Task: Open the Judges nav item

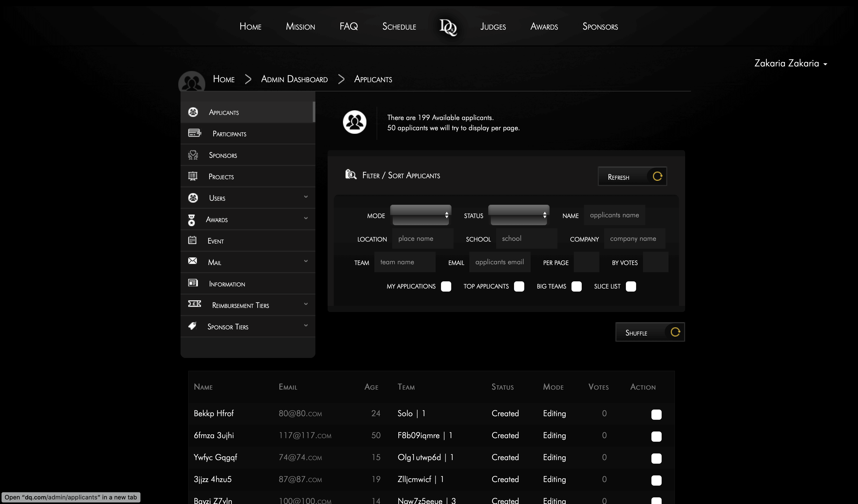Action: point(493,26)
